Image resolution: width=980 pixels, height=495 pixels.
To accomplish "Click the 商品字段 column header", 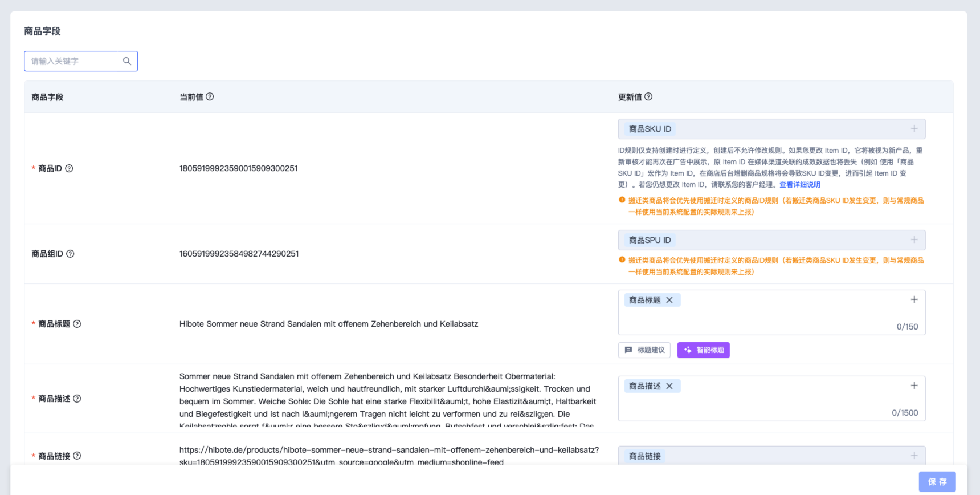I will [47, 97].
